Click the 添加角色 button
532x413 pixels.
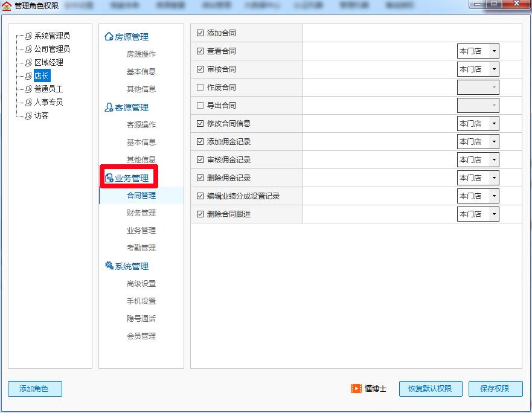tap(34, 389)
